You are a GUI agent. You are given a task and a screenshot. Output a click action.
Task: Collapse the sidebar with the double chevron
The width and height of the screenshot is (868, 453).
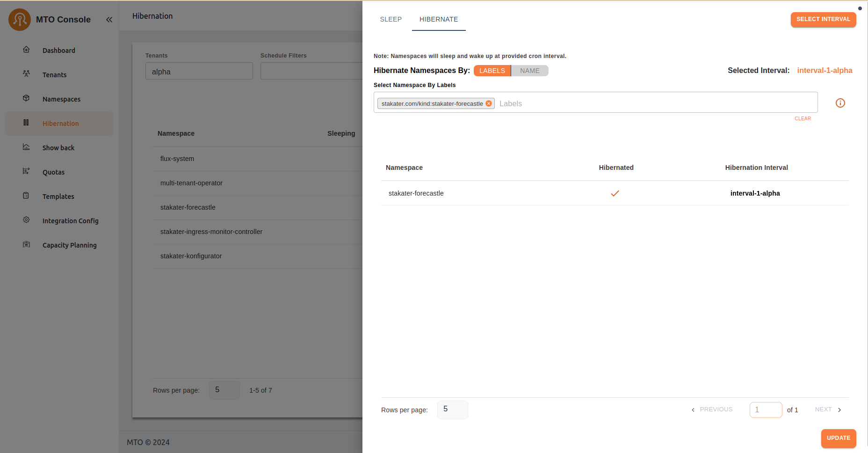pos(109,20)
